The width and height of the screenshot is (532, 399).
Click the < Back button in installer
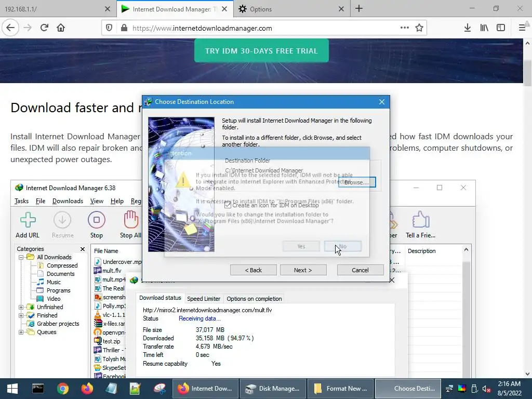[x=253, y=270]
